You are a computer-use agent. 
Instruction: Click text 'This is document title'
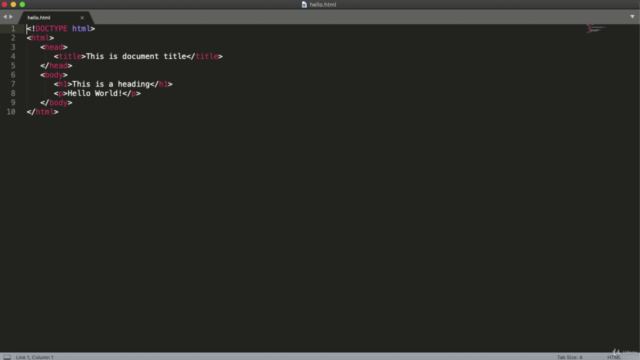click(x=136, y=56)
